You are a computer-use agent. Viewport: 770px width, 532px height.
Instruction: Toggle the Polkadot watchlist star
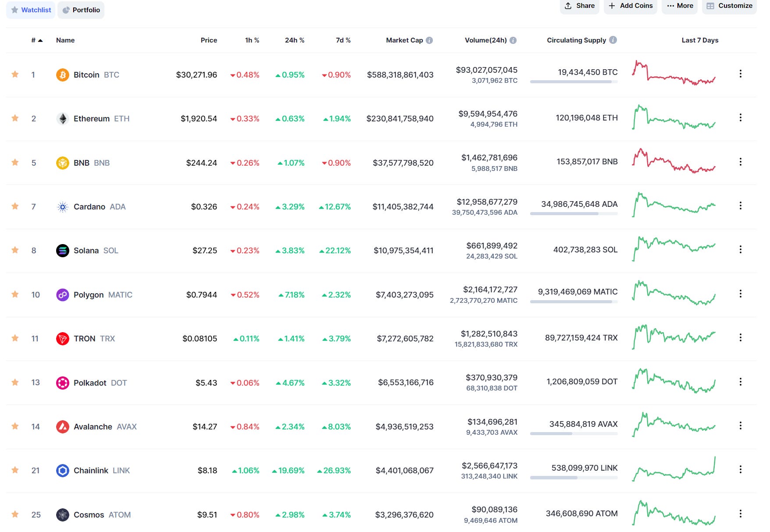click(15, 382)
